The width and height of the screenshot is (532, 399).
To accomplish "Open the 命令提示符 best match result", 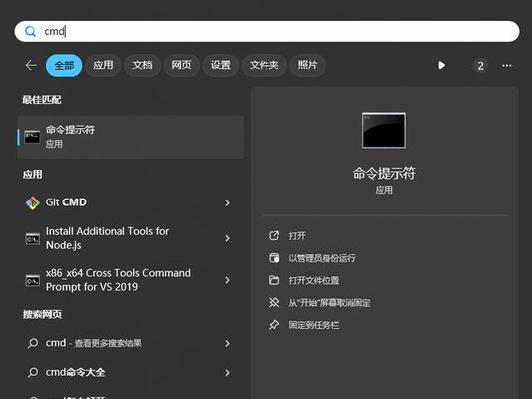I will coord(131,137).
